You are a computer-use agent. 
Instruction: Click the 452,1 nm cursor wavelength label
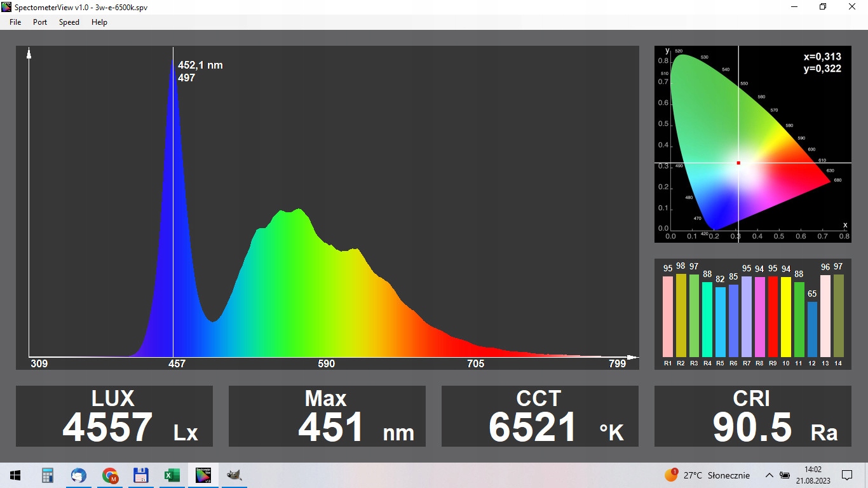tap(200, 65)
